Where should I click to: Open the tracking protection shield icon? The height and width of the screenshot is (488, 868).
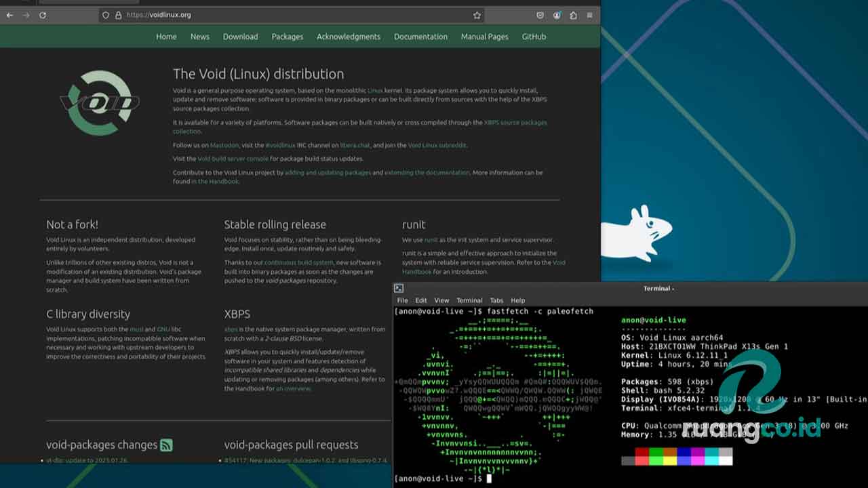point(105,15)
